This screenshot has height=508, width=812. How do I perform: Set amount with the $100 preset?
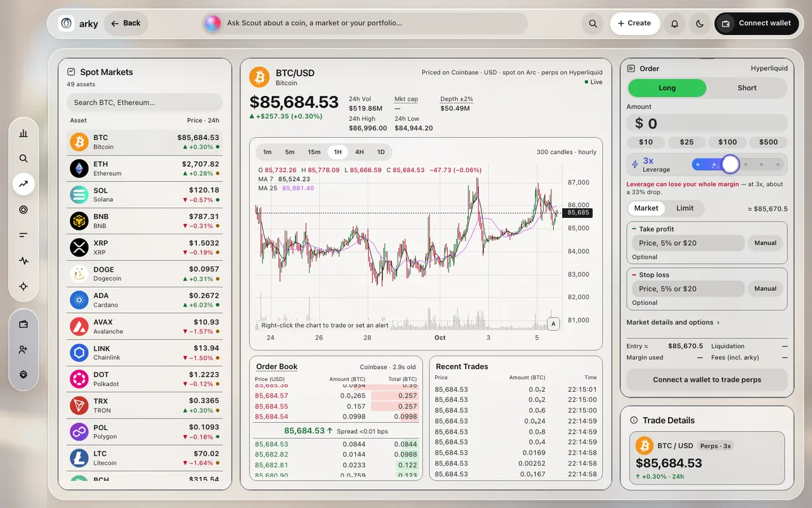(727, 142)
